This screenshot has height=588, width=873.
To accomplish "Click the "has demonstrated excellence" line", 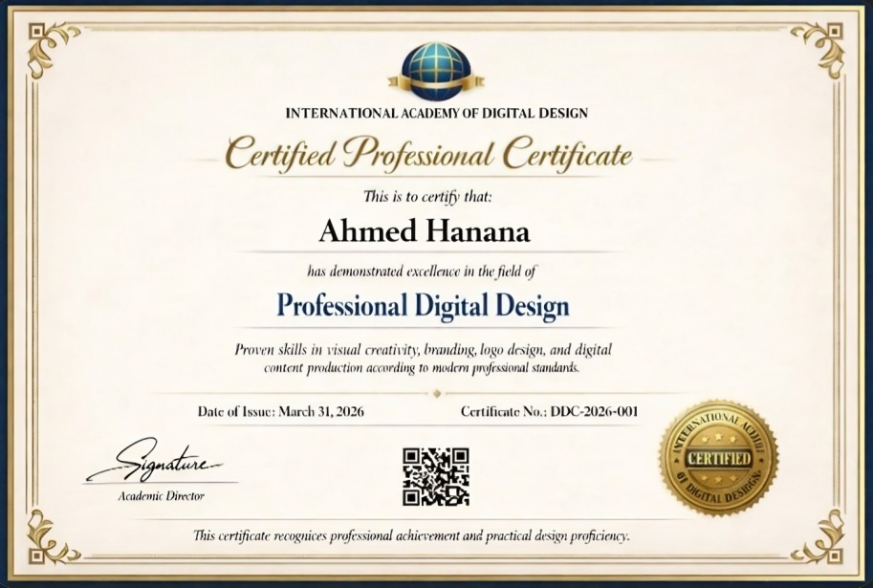I will click(427, 271).
